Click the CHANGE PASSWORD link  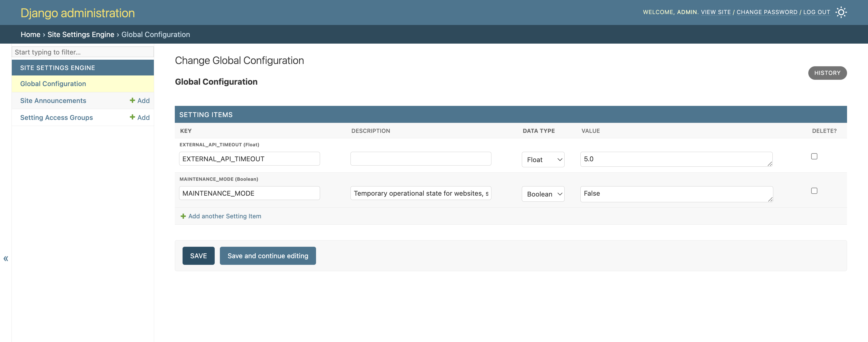point(767,12)
